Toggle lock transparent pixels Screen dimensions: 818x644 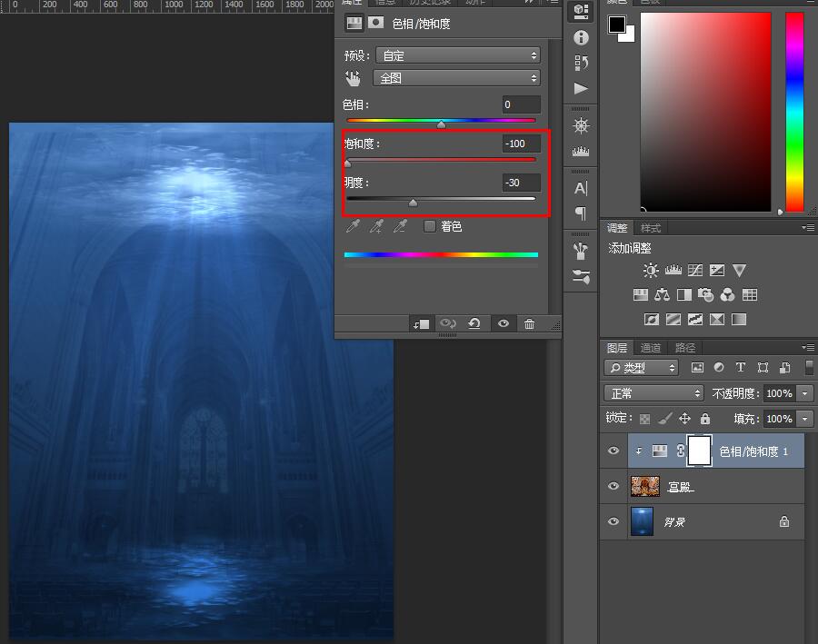pos(644,419)
